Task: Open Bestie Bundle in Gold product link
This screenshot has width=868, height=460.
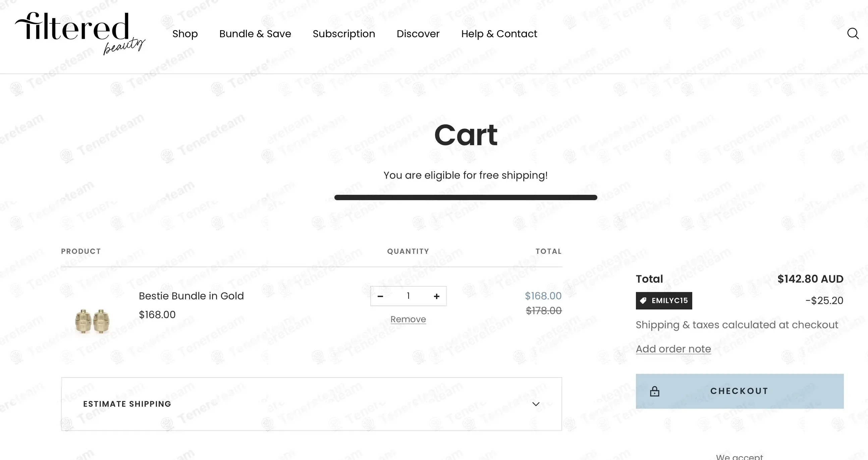Action: (x=191, y=296)
